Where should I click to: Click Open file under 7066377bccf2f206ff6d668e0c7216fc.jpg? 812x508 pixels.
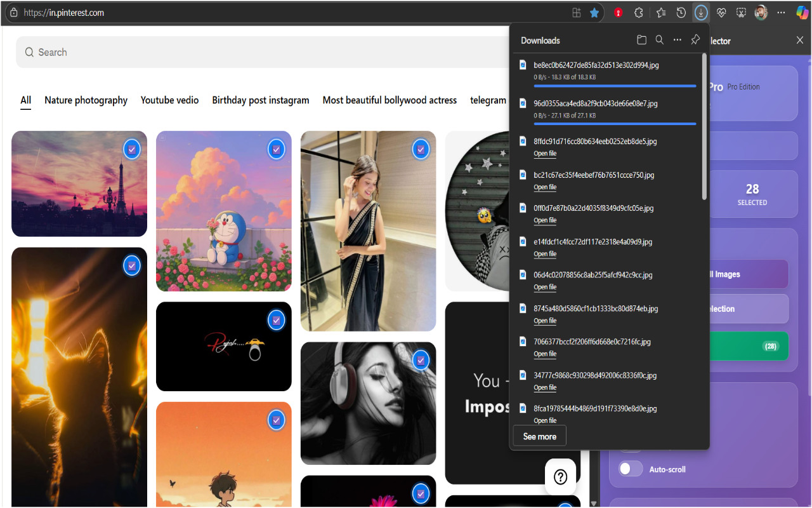click(x=545, y=354)
